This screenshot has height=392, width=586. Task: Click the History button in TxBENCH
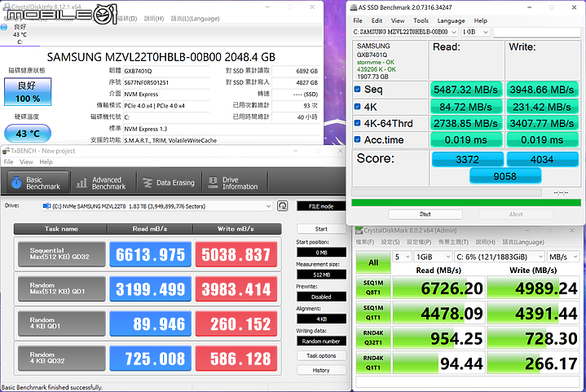(x=321, y=370)
